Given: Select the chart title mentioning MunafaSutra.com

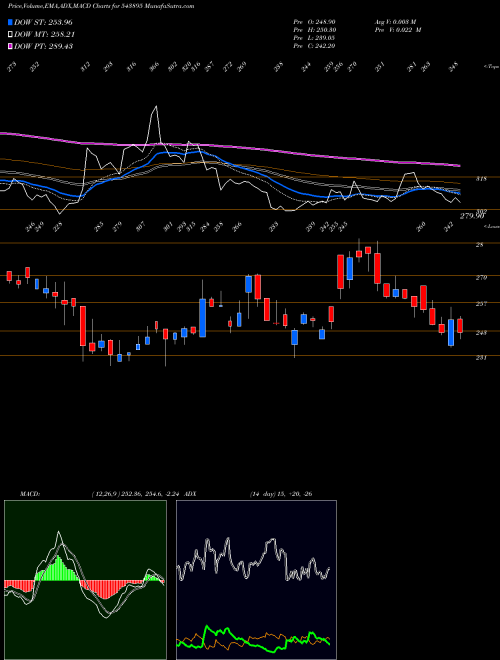Looking at the screenshot, I should point(101,7).
